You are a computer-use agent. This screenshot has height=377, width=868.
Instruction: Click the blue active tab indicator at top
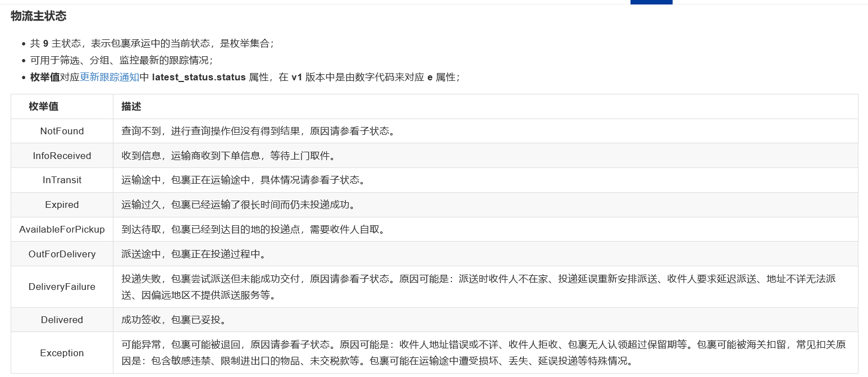point(651,2)
